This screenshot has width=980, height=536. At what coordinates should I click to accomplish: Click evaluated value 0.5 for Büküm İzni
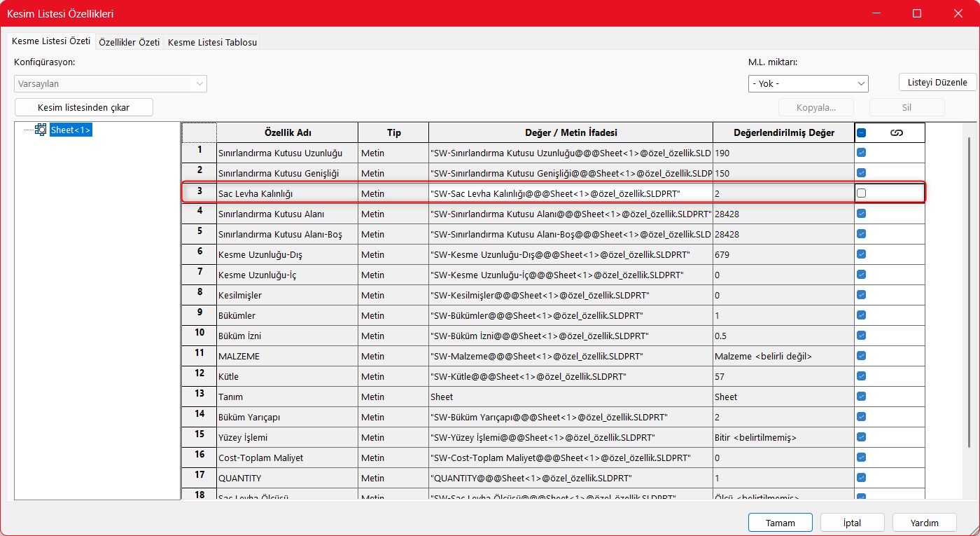click(783, 336)
